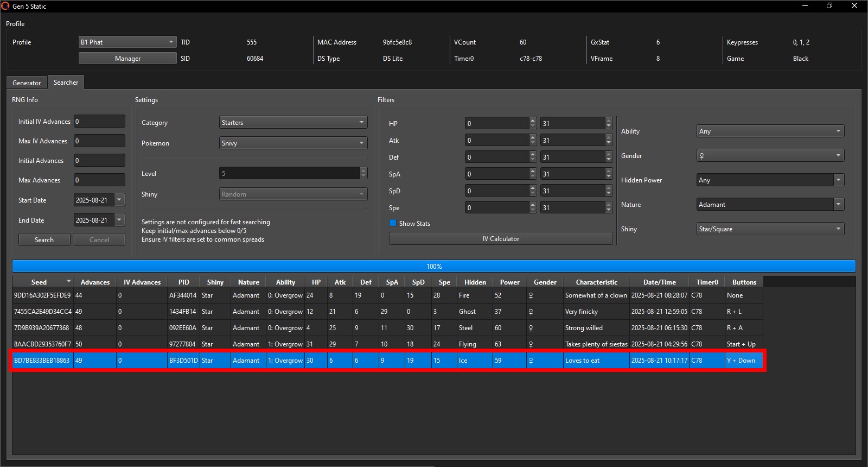Increase the HP minimum spinner value
This screenshot has width=868, height=467.
pos(533,121)
